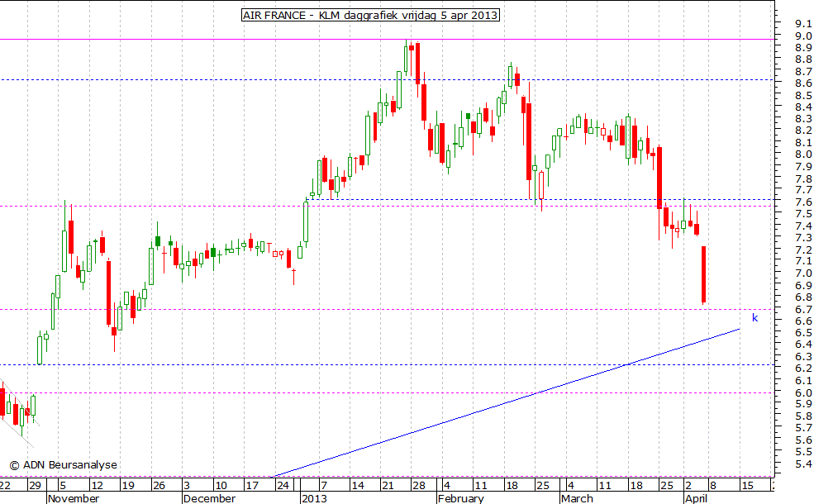Click date label 15 on the time axis

tap(747, 485)
